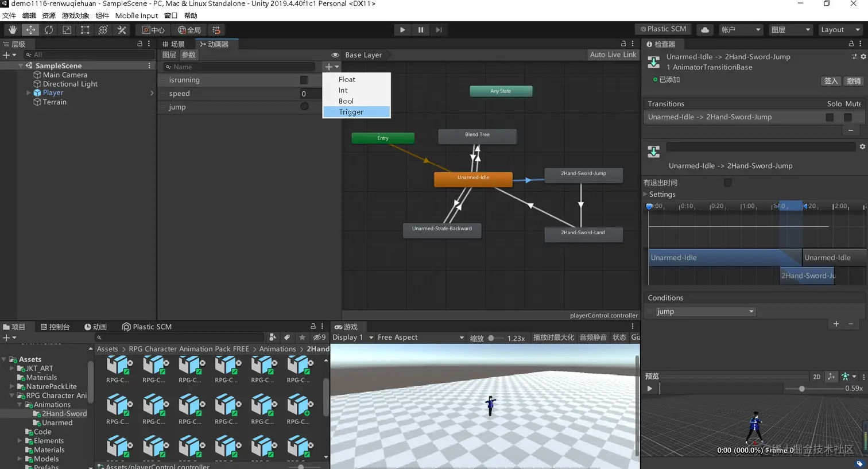Screen dimensions: 868x469
Task: Add a new object in Hierarchy
Action: [x=9, y=55]
